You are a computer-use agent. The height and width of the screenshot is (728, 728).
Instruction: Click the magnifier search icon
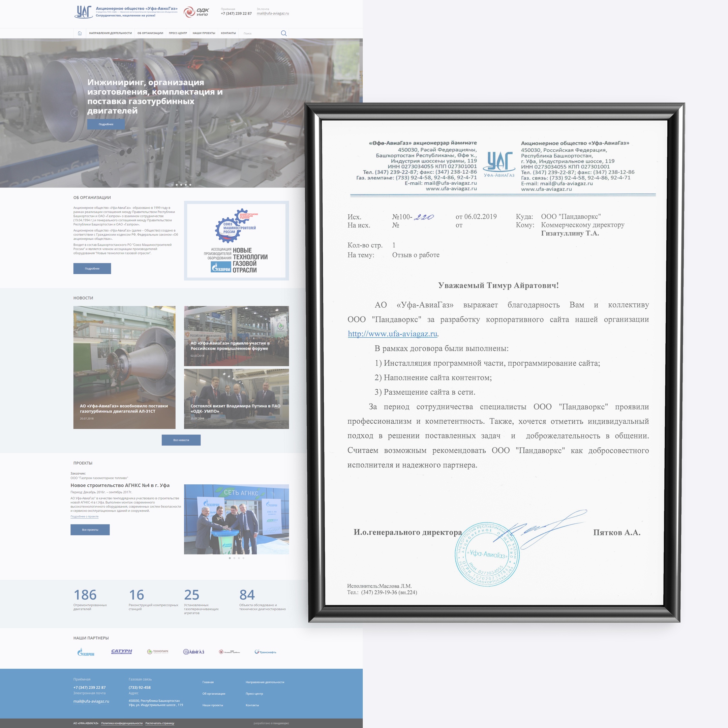coord(284,33)
